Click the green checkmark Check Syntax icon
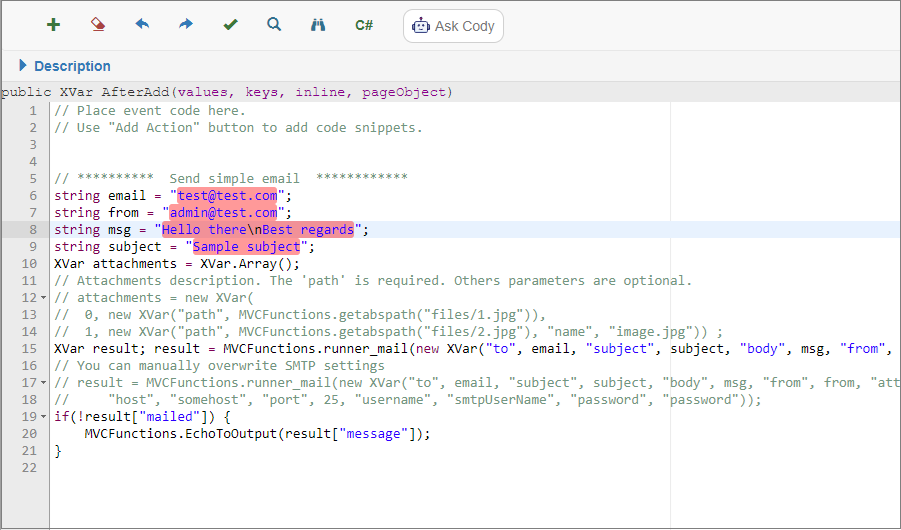Image resolution: width=901 pixels, height=530 pixels. pos(230,25)
